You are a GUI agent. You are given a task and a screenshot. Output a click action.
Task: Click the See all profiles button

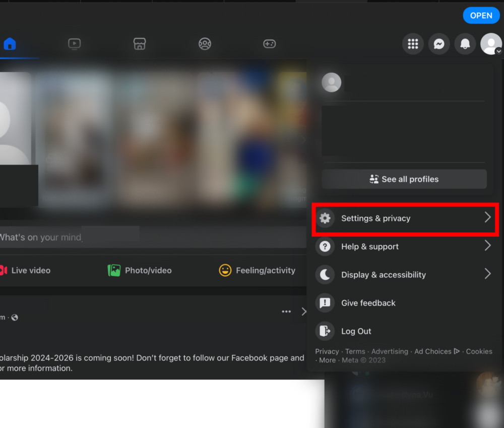point(404,179)
